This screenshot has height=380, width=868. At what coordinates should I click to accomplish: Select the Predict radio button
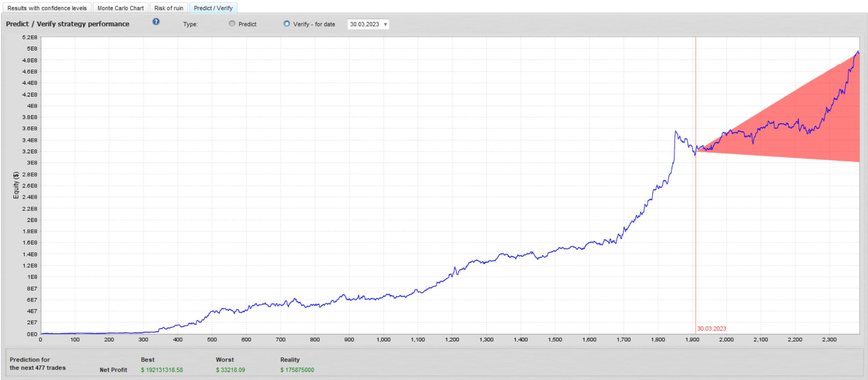tap(232, 24)
